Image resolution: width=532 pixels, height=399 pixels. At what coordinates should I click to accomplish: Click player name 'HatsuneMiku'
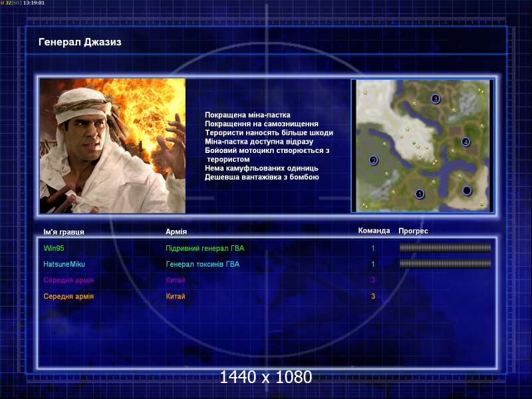coord(64,264)
